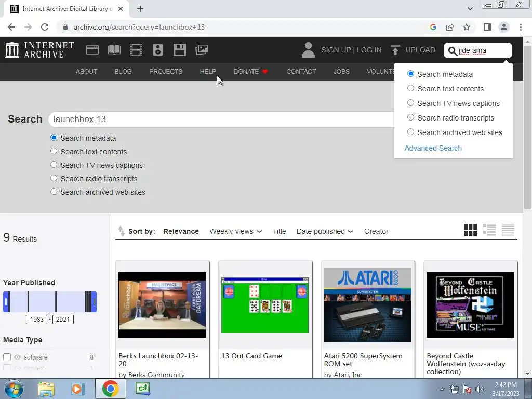
Task: Open the Audio speaker icon
Action: tap(158, 50)
